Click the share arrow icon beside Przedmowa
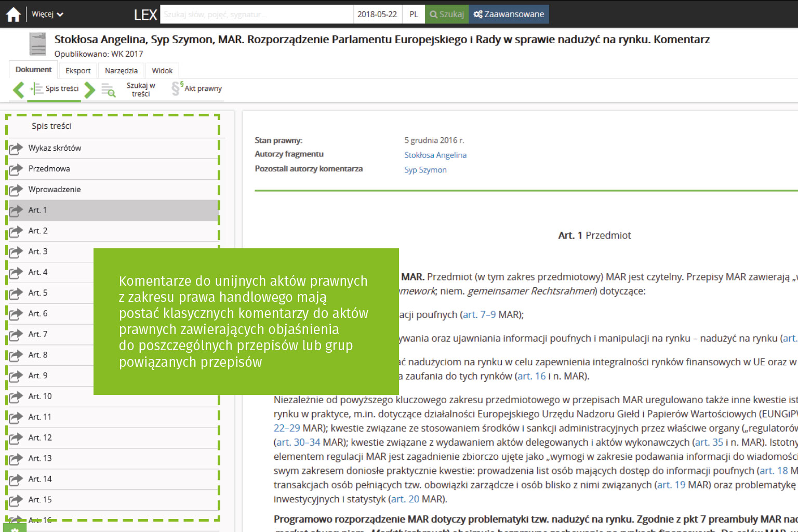The width and height of the screenshot is (798, 532). (x=16, y=169)
